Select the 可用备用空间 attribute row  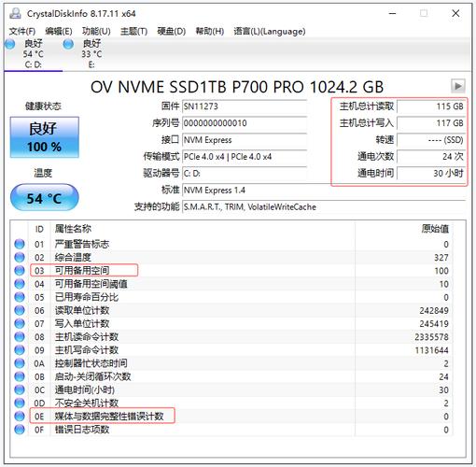click(232, 271)
